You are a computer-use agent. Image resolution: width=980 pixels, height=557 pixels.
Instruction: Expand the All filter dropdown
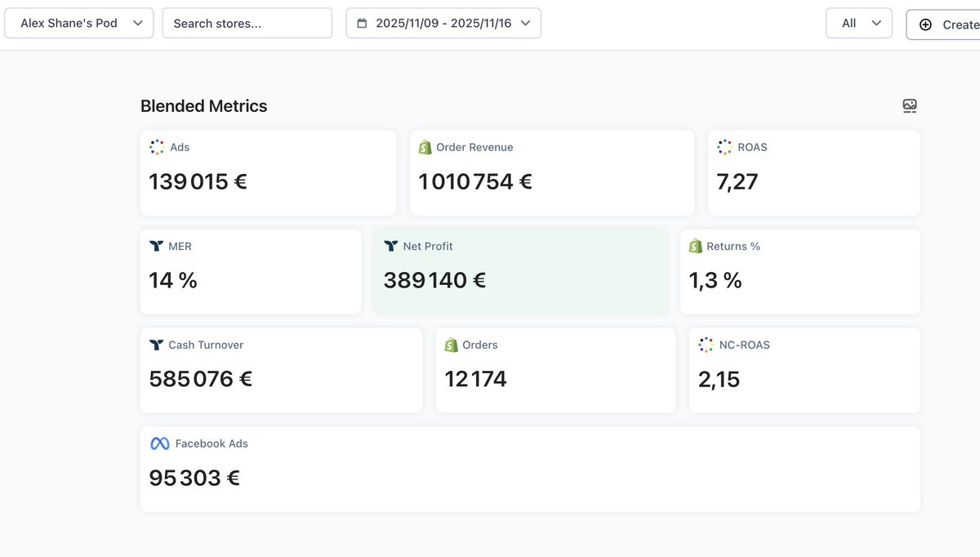(859, 23)
